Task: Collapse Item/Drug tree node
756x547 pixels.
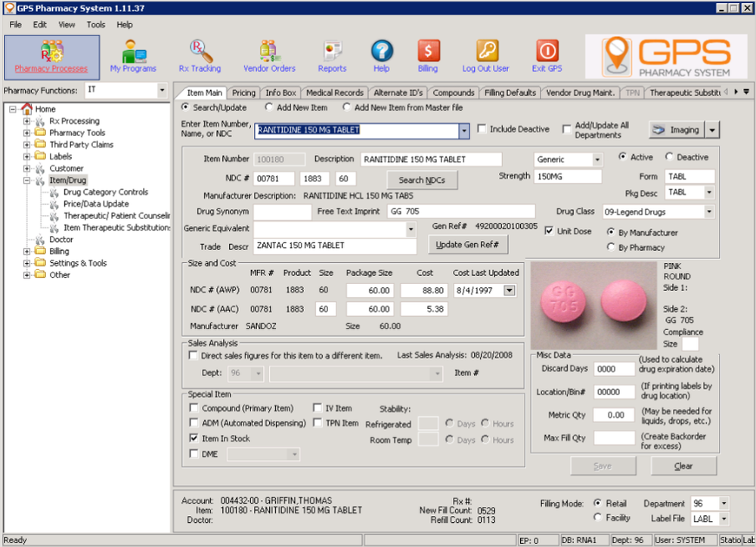Action: click(x=27, y=181)
